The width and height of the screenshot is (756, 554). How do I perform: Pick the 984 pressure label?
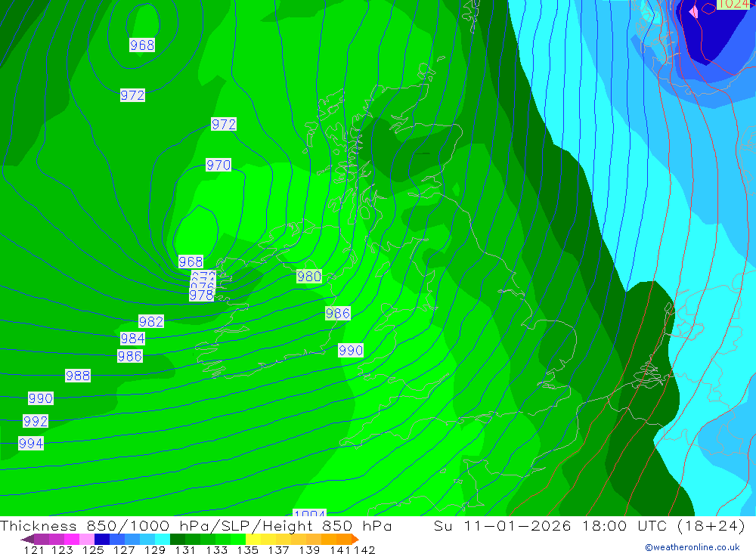132,339
